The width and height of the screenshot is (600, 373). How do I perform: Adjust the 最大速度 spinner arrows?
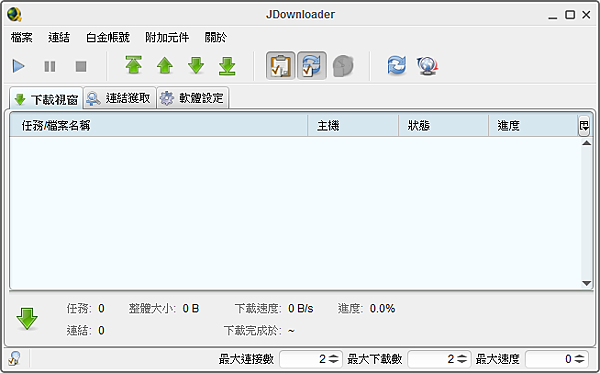point(580,359)
